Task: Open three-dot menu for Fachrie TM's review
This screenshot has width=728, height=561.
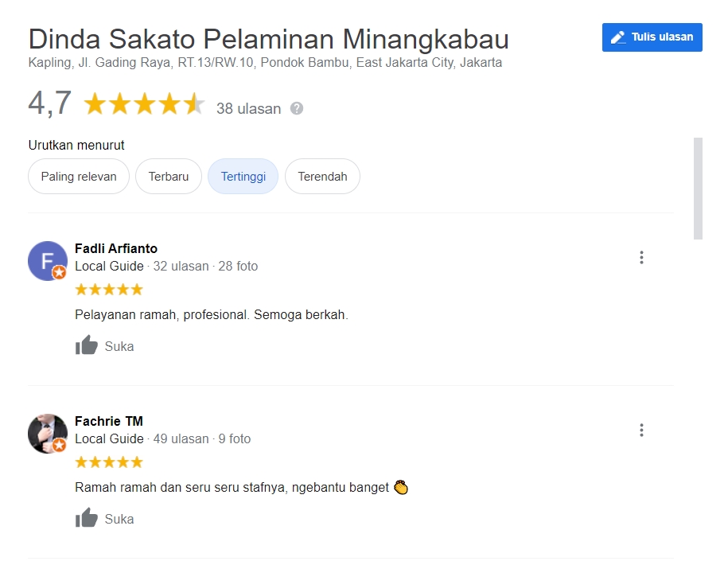Action: click(641, 430)
